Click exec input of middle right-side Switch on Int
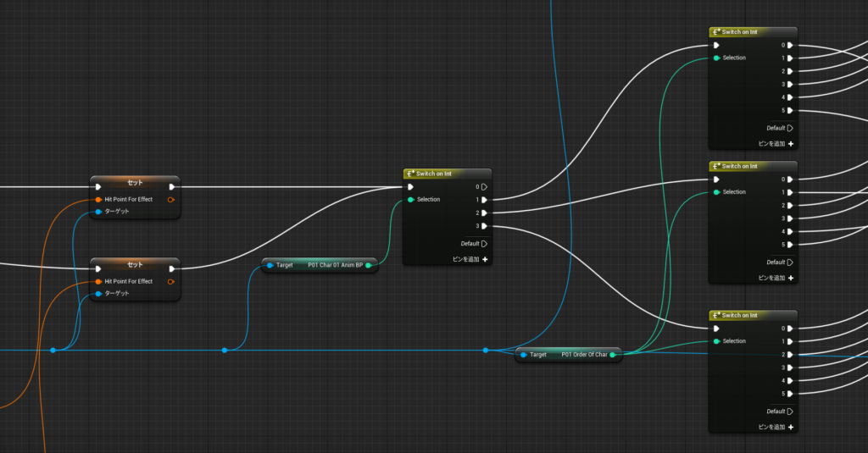This screenshot has width=868, height=453. point(715,180)
